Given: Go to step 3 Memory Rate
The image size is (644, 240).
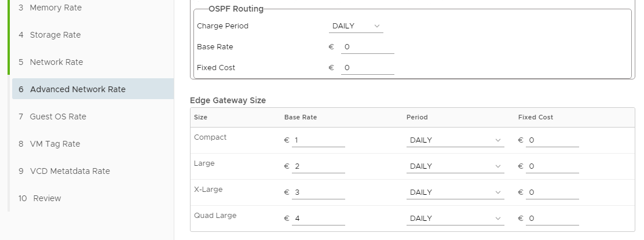Looking at the screenshot, I should click(56, 8).
